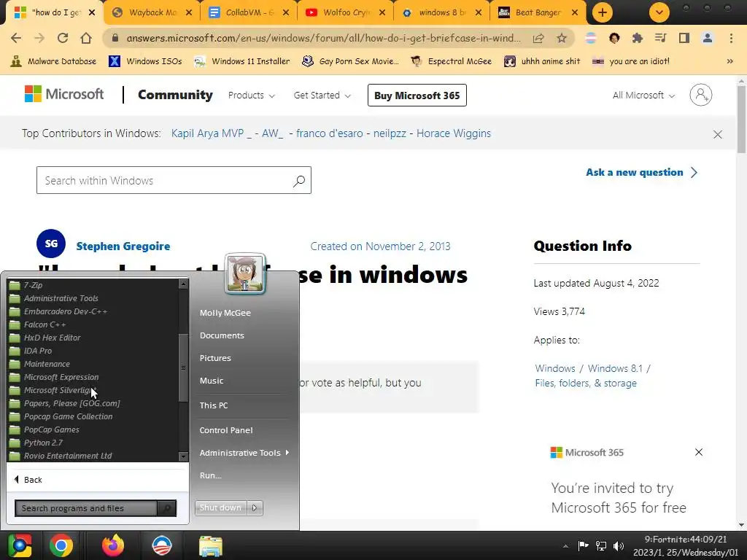This screenshot has height=560, width=747.
Task: Add a new tab with the plus button
Action: [x=602, y=12]
